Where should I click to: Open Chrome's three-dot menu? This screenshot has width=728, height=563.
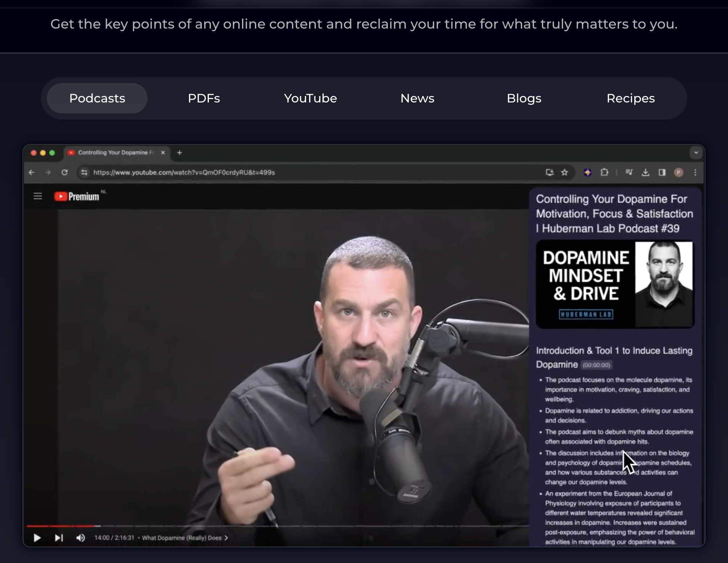coord(695,172)
